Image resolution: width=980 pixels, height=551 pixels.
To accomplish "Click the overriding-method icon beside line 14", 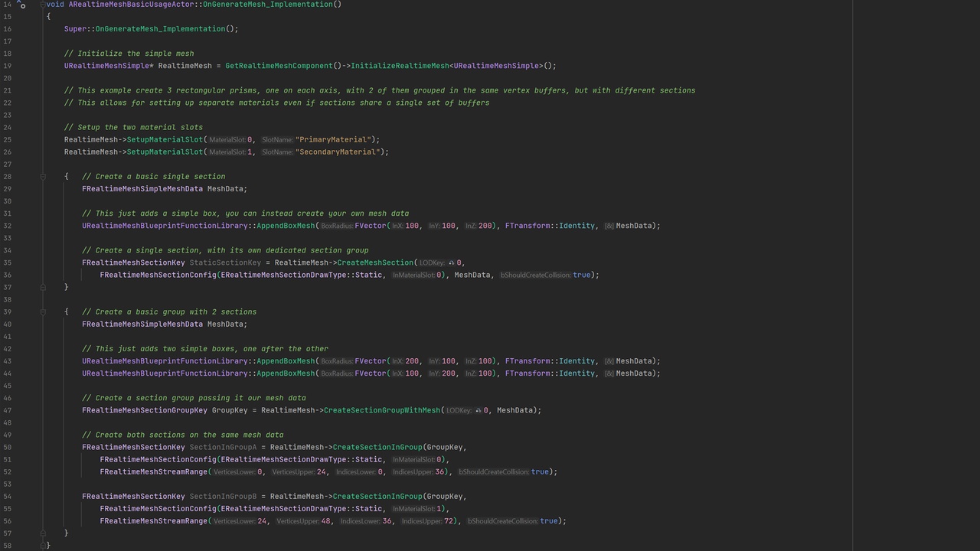I will (x=21, y=6).
